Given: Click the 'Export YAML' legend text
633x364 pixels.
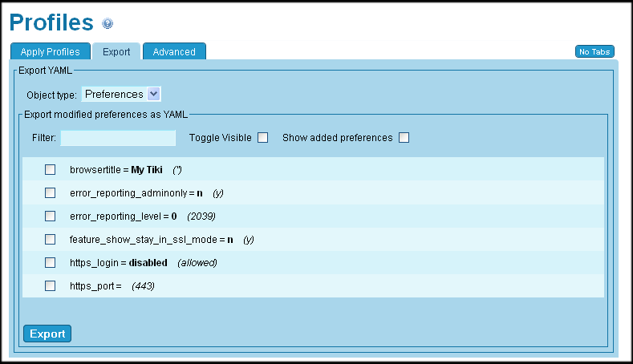Looking at the screenshot, I should coord(46,71).
